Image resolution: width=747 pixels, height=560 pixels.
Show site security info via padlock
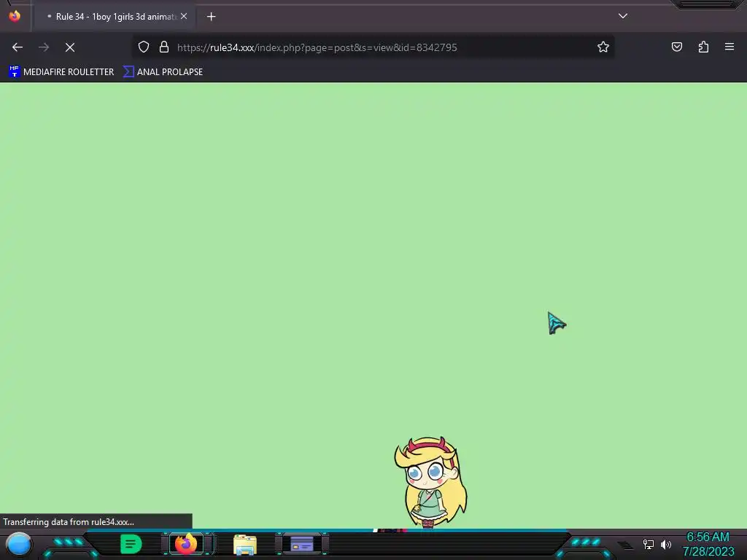[x=164, y=47]
